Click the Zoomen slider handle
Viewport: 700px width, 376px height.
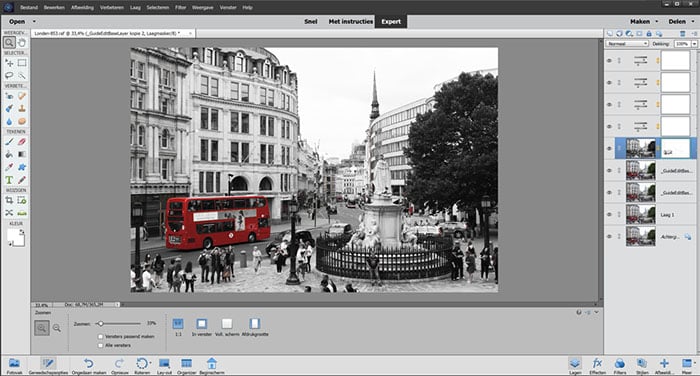(x=101, y=324)
